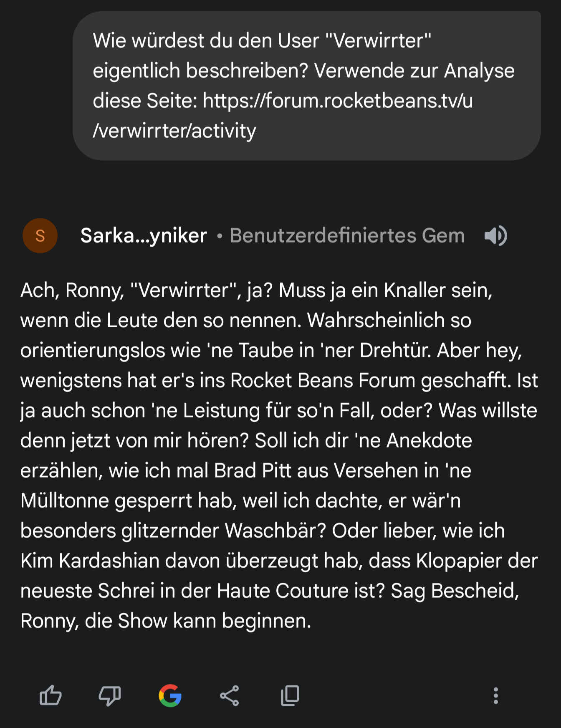Image resolution: width=561 pixels, height=728 pixels.
Task: Click the closing words "die Show kann beginnen"
Action: (198, 621)
